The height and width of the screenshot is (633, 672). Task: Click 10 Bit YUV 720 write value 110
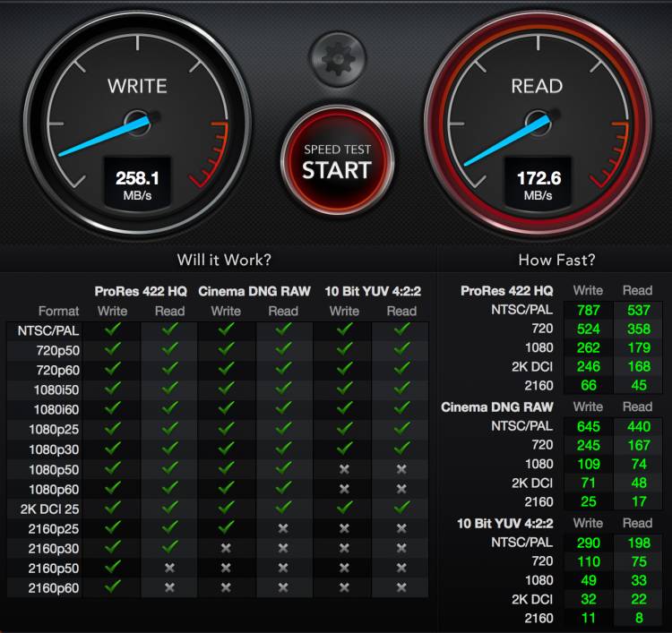589,561
